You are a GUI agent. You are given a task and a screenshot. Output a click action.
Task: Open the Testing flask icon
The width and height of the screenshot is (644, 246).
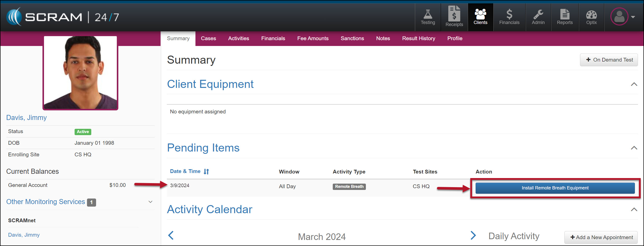tap(428, 17)
